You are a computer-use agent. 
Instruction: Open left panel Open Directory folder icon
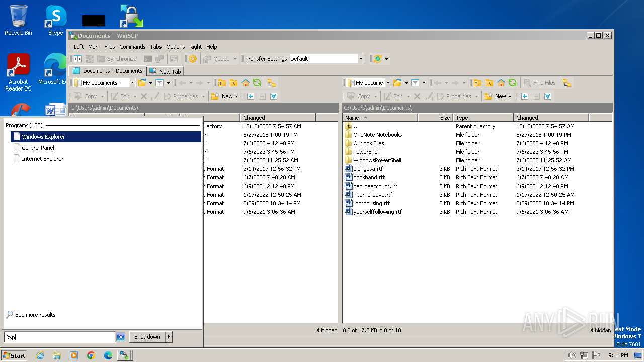pos(142,83)
